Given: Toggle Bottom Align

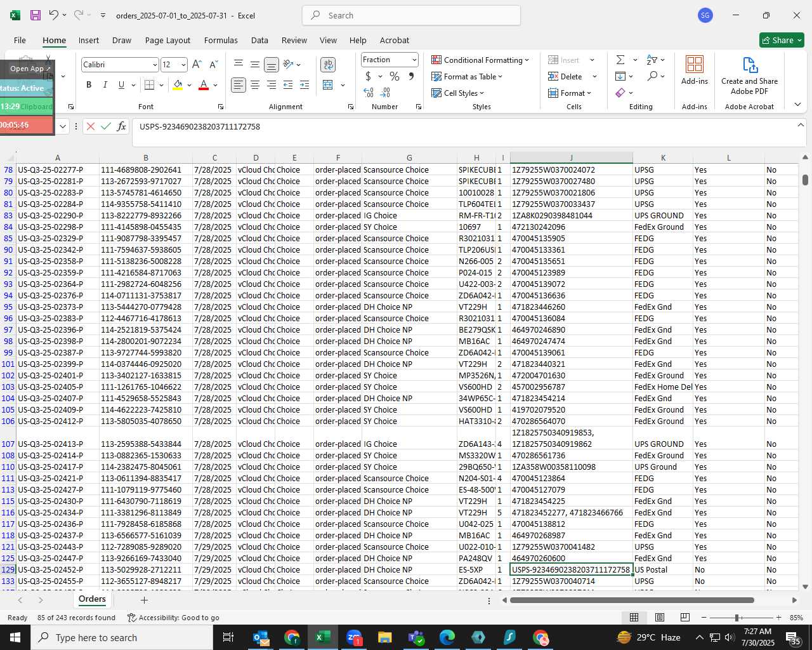Looking at the screenshot, I should (x=271, y=65).
